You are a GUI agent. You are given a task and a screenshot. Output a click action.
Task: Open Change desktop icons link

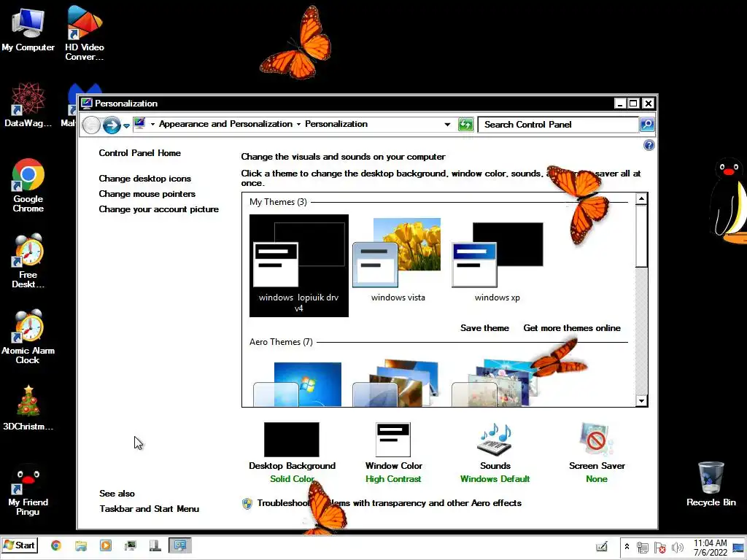145,179
